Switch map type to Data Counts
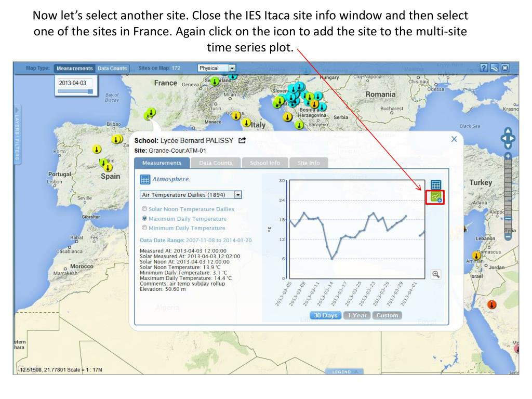The height and width of the screenshot is (399, 532). point(112,68)
